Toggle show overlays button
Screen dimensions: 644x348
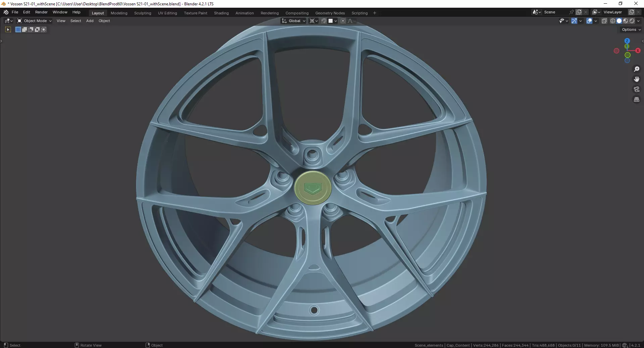pyautogui.click(x=589, y=21)
